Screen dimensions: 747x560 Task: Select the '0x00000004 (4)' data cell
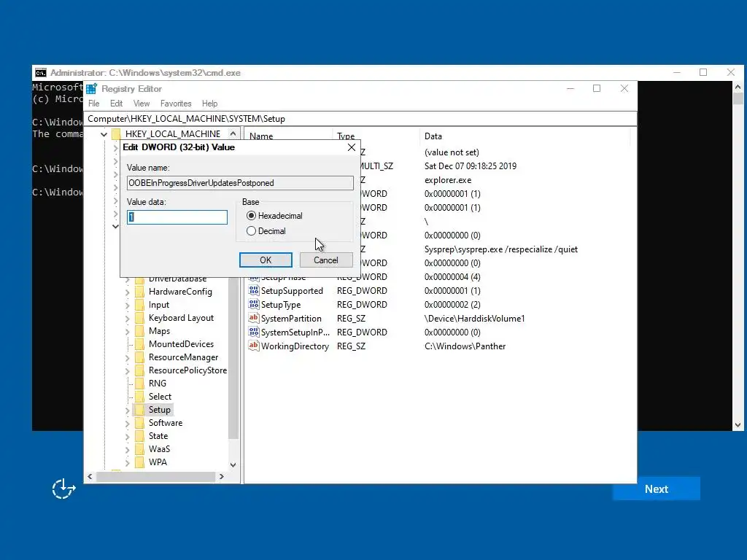coord(452,276)
